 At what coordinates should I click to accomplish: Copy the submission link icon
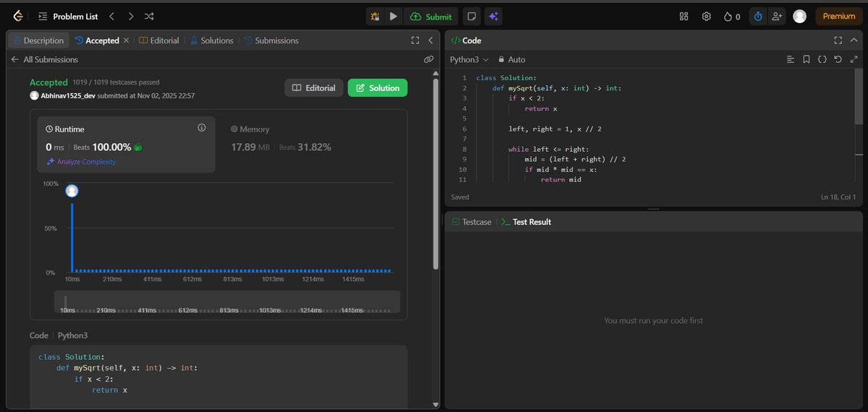point(428,60)
